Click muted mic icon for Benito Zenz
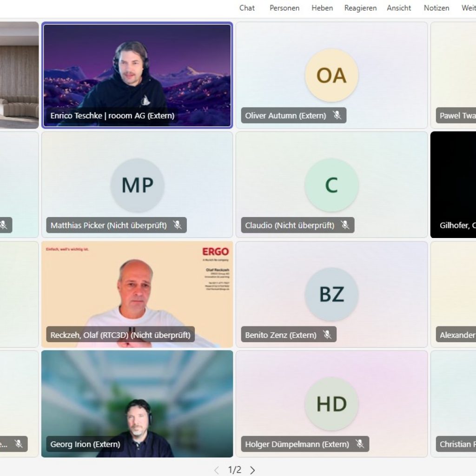Image resolution: width=476 pixels, height=476 pixels. click(327, 335)
